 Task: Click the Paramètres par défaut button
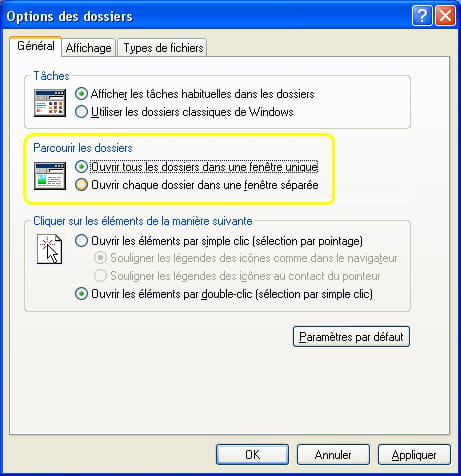[x=351, y=337]
